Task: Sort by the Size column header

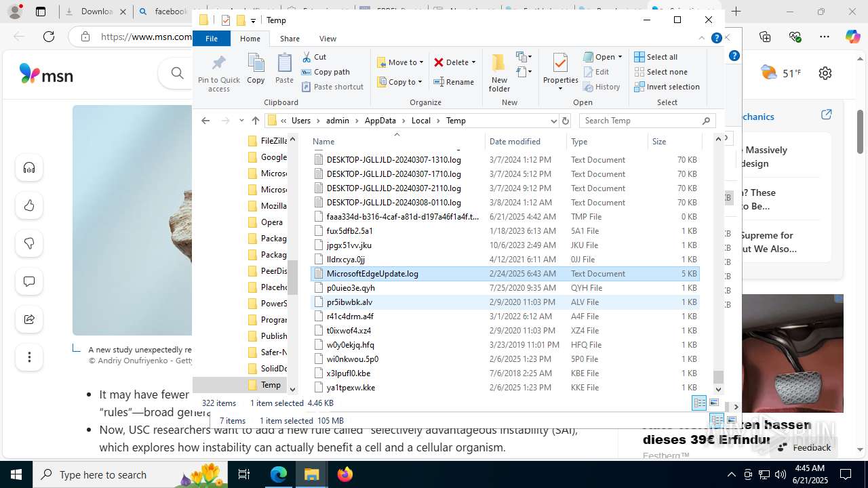Action: pos(673,142)
